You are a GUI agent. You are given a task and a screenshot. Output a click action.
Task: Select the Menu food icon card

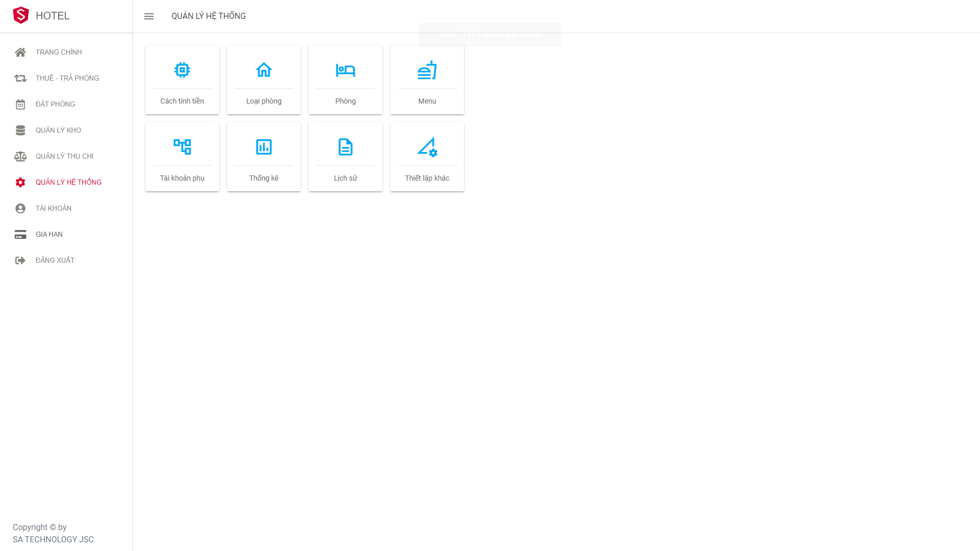pos(427,70)
